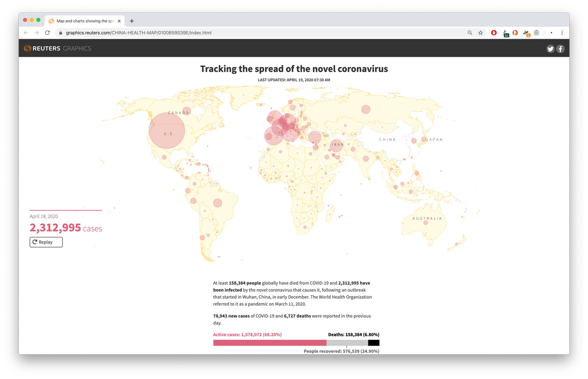Click the extension icon with badge 32
The width and height of the screenshot is (588, 379).
(505, 33)
